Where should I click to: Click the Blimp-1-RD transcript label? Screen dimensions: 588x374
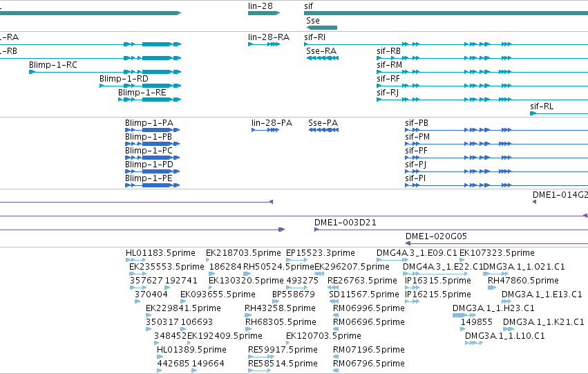pos(124,79)
